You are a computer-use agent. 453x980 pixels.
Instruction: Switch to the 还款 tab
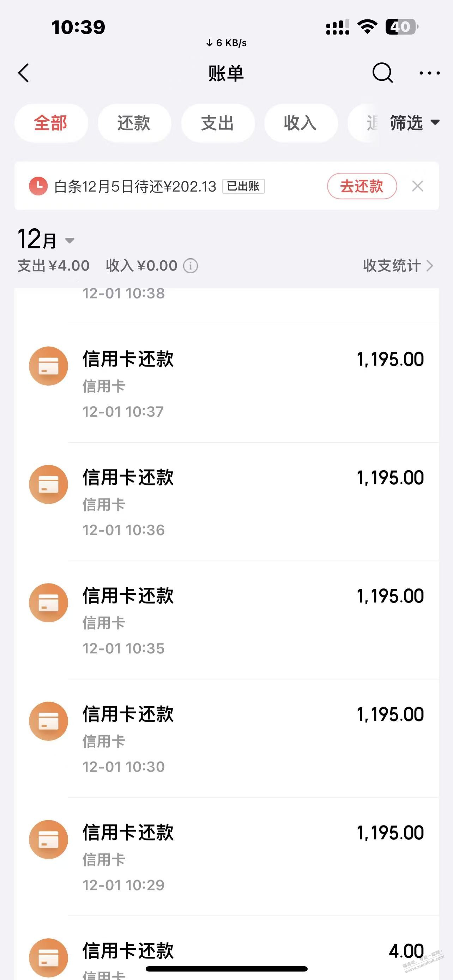click(x=134, y=123)
